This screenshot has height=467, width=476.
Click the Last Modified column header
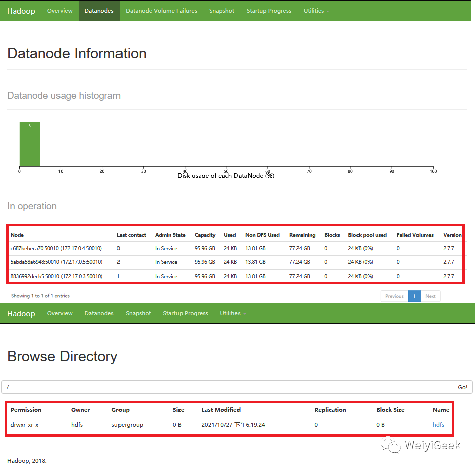(221, 410)
